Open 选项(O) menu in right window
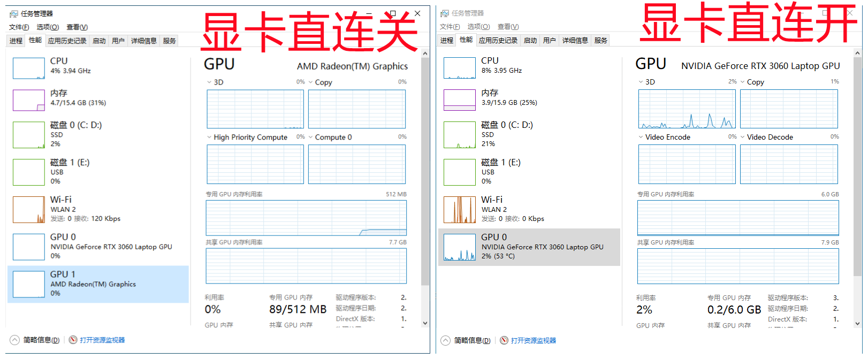868x359 pixels. pos(478,26)
